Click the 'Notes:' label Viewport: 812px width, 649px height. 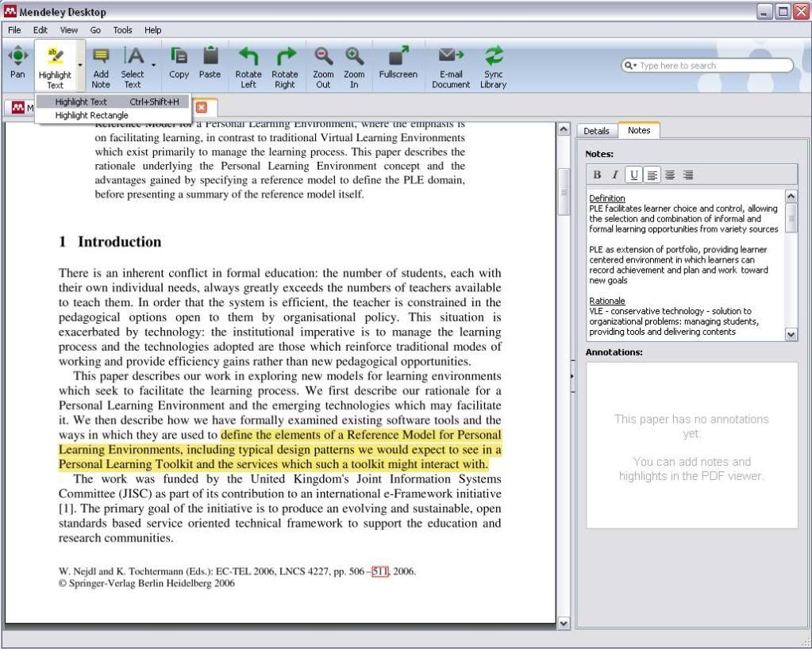(599, 154)
